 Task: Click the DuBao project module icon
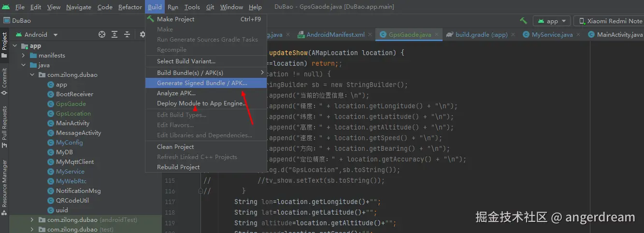pos(7,21)
